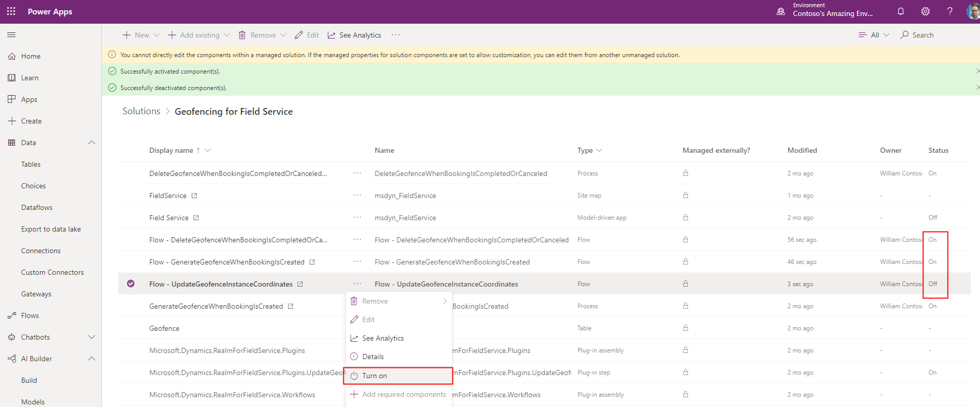Image resolution: width=980 pixels, height=407 pixels.
Task: Open more options for Flow - UpdateGeofenceInstanceCoordinates
Action: coord(357,284)
